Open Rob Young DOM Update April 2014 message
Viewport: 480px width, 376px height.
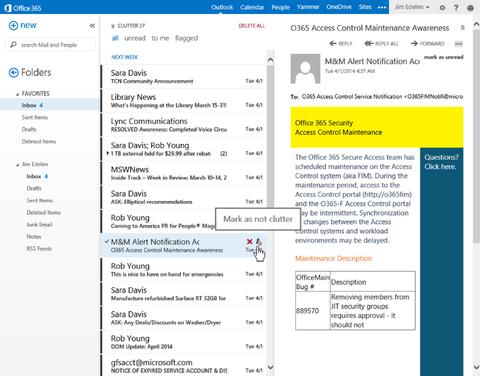[184, 342]
